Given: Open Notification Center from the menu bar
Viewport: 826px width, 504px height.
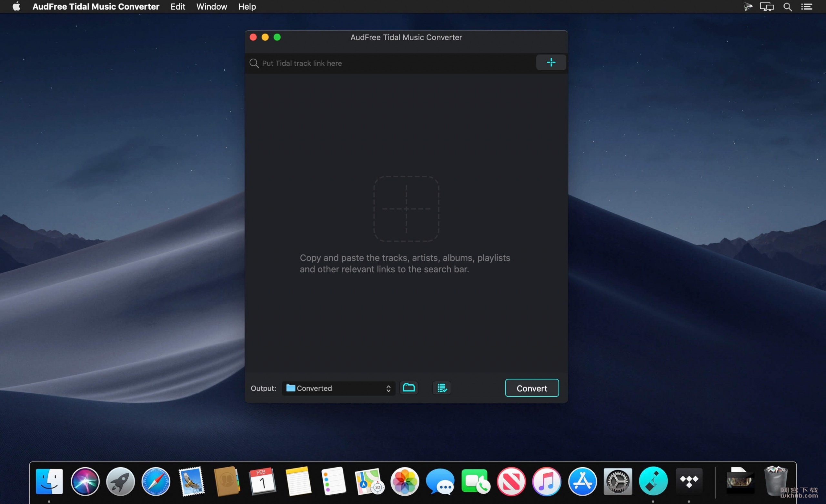Looking at the screenshot, I should pos(807,7).
